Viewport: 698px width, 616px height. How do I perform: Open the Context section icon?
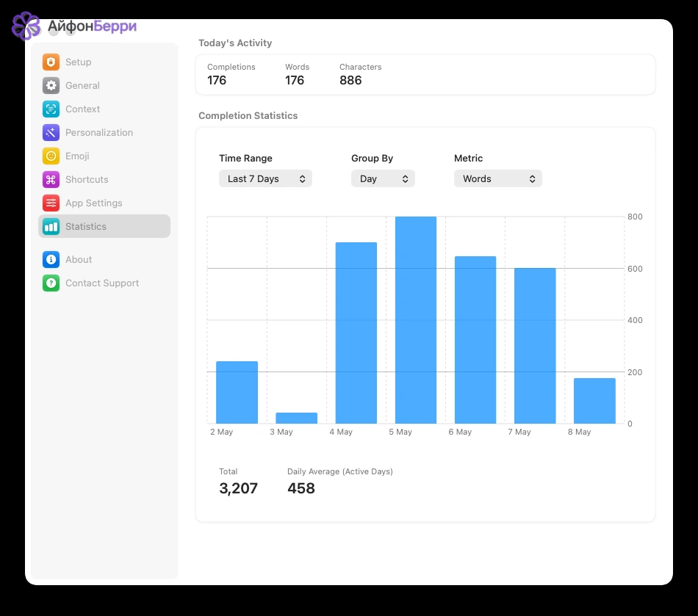51,109
